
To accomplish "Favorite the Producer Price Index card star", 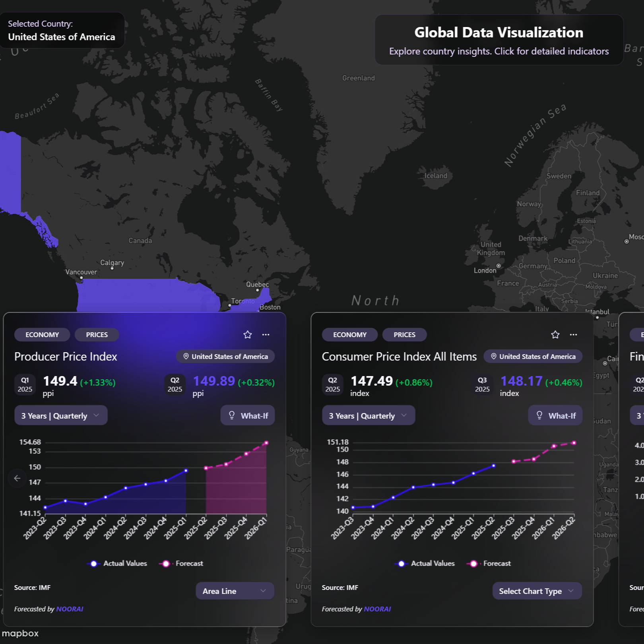I will [x=248, y=335].
